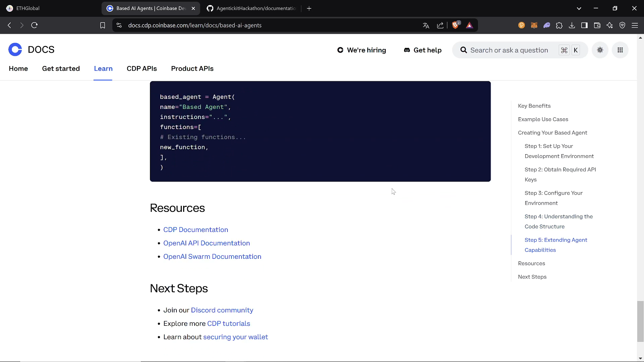Open the CDP APIs navigation item
644x362 pixels.
[142, 68]
